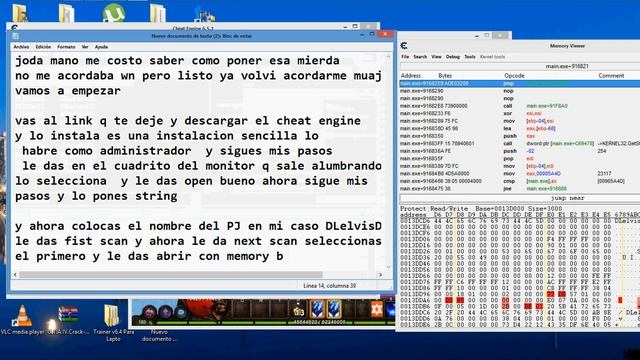
Task: Click the Protect:Read/Write hex view header
Action: pos(480,208)
